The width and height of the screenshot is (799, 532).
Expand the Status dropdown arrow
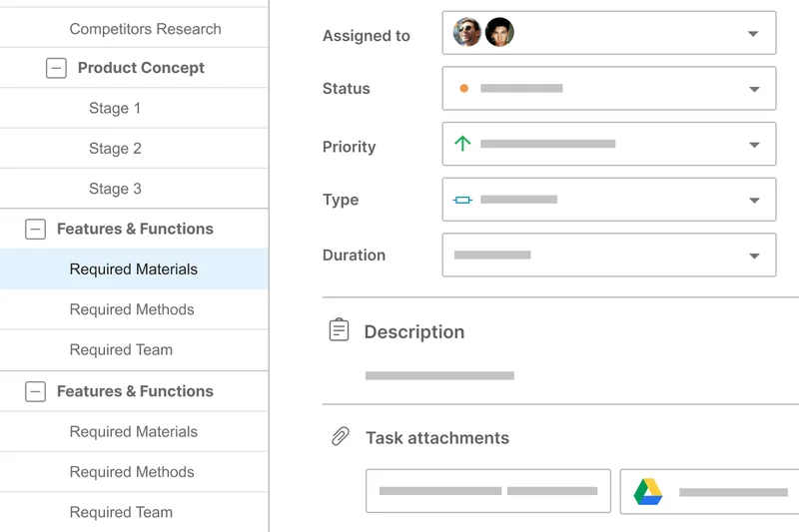tap(754, 90)
